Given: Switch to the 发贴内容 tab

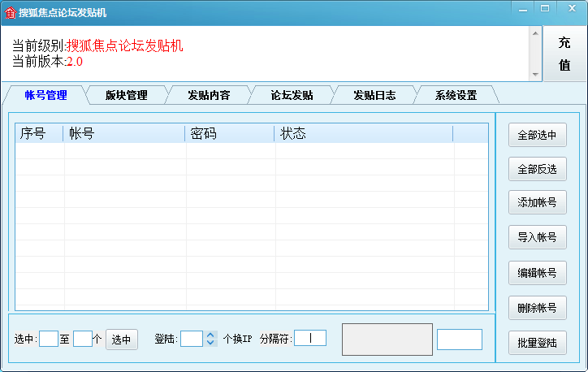Looking at the screenshot, I should point(209,95).
